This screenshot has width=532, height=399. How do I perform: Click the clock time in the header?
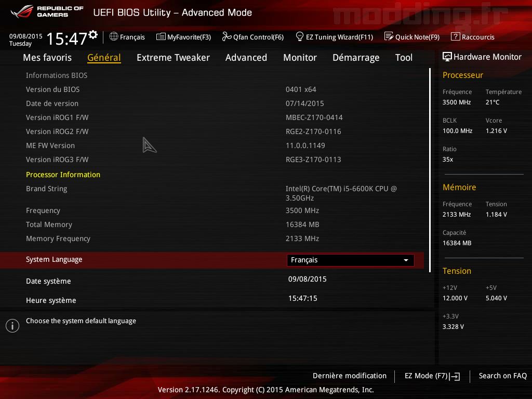coord(67,38)
